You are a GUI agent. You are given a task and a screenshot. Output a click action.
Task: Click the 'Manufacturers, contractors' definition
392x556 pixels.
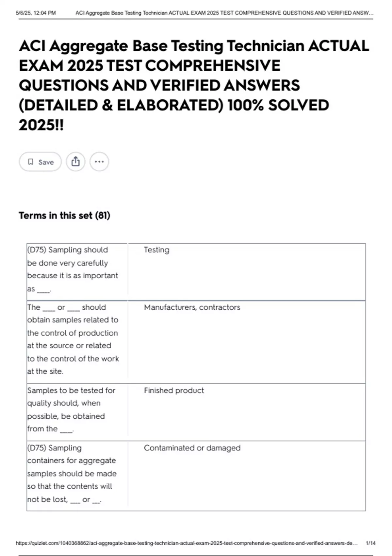(x=192, y=307)
